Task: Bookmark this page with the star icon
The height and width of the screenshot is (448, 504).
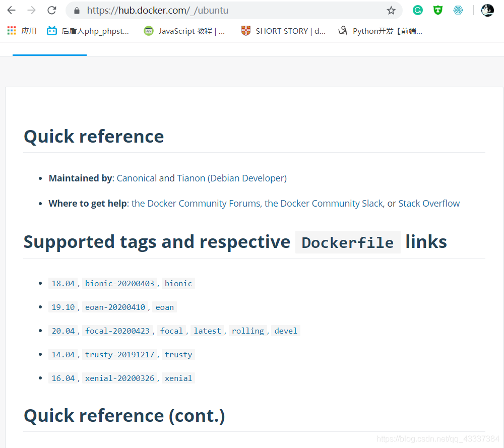Action: tap(391, 11)
